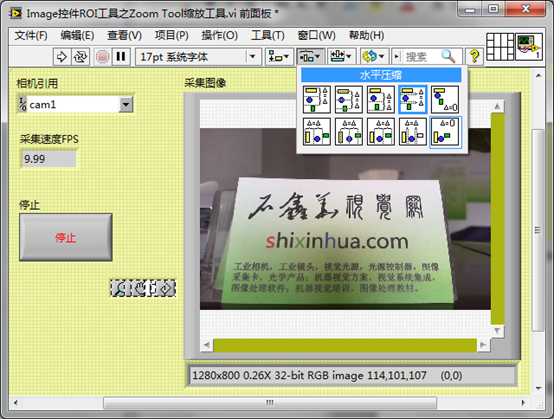
Task: Click the olive horizontal image scrollbar thumb
Action: pos(345,345)
